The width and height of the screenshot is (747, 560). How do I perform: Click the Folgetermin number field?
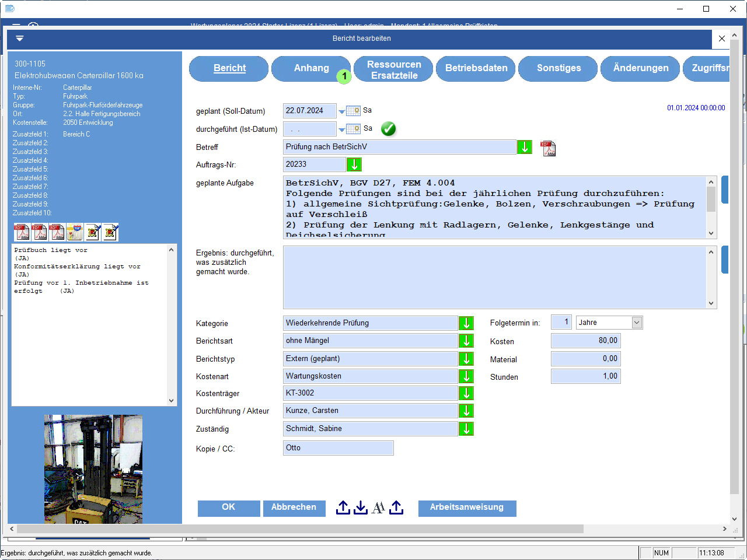(561, 323)
